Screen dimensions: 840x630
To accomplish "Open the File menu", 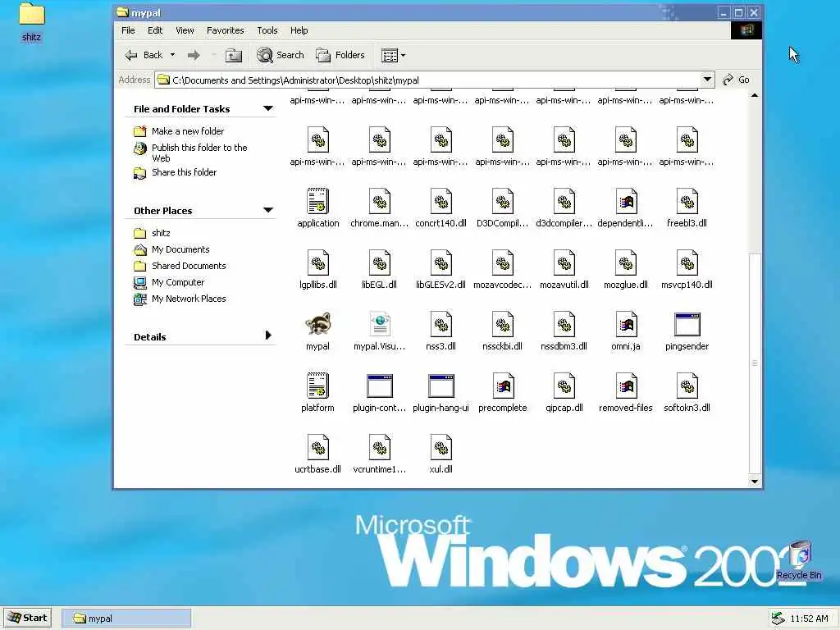I will coord(128,30).
